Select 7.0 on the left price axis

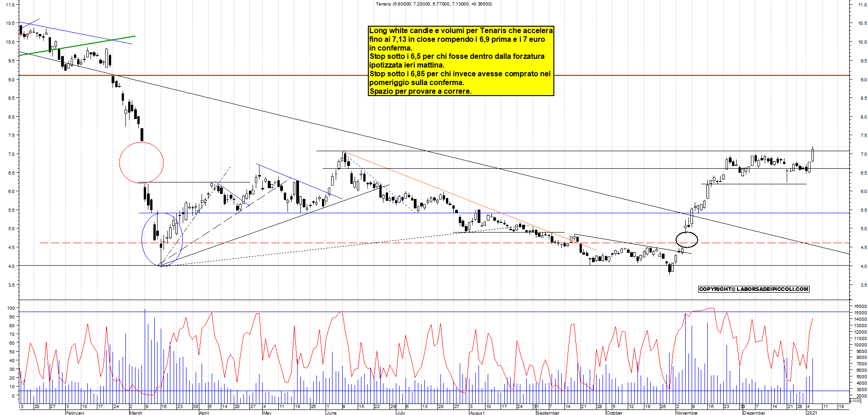tap(11, 154)
